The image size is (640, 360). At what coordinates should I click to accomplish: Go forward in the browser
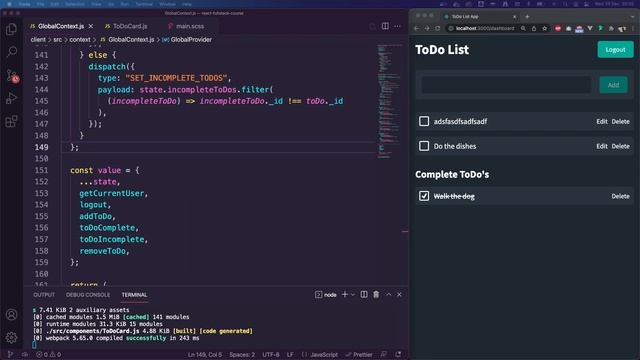[427, 28]
